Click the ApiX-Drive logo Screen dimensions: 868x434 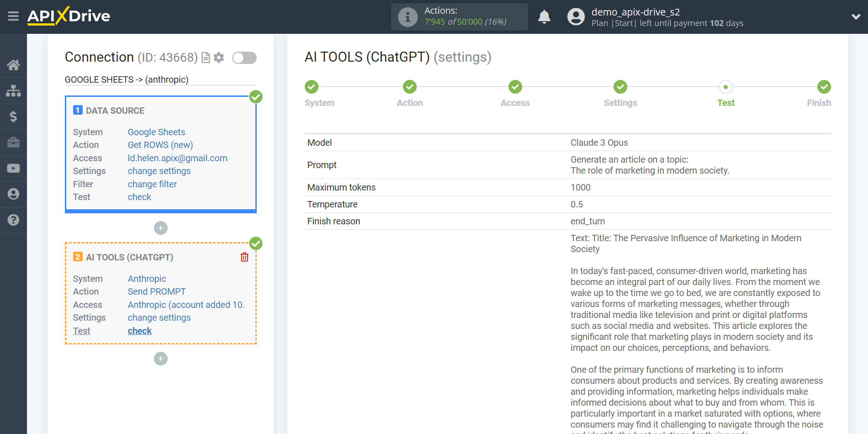[x=69, y=16]
